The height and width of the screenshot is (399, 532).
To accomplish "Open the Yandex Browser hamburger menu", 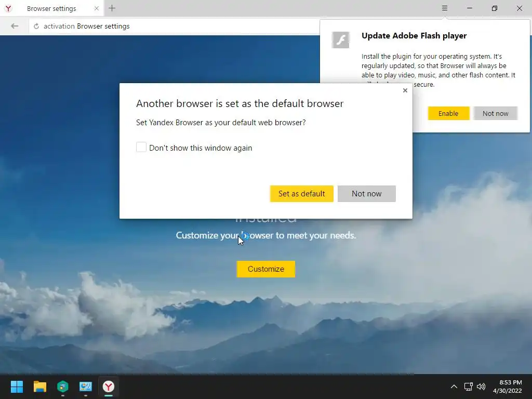I will point(445,8).
